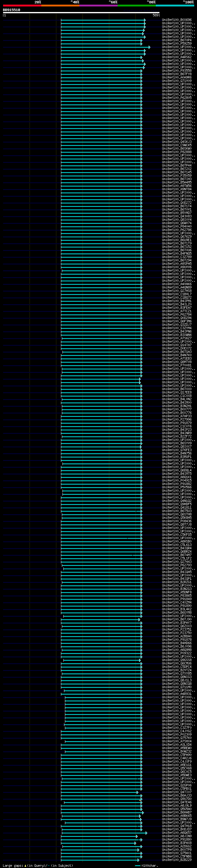Click the alignment arrowhead of UniRef100_B0X696
Image resolution: width=197 pixels, height=868 pixels.
tap(145, 20)
